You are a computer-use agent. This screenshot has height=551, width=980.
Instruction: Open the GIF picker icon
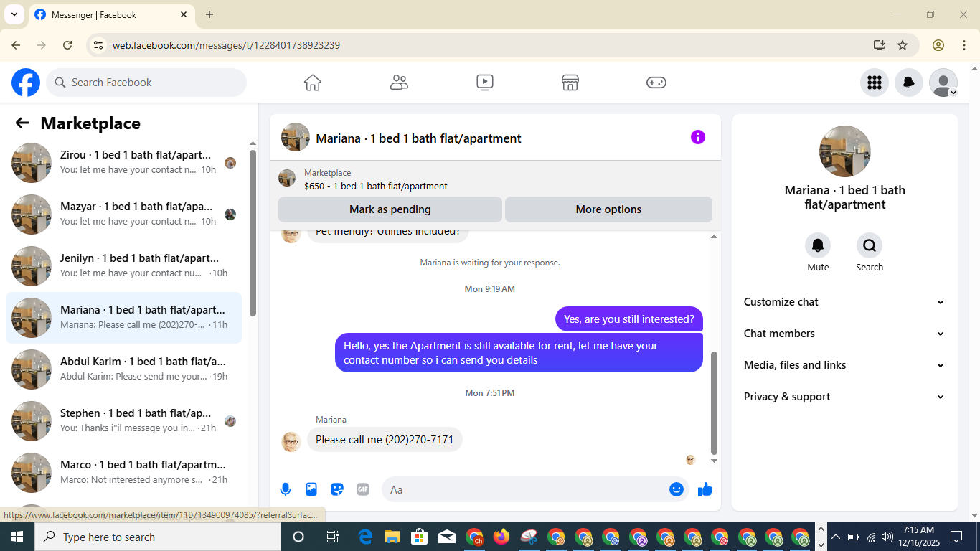[363, 489]
